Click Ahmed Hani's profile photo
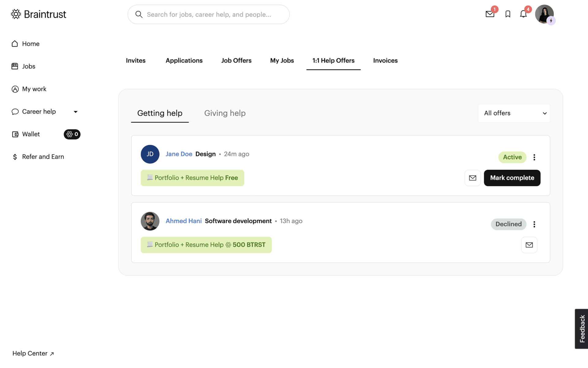This screenshot has width=588, height=368. click(150, 221)
